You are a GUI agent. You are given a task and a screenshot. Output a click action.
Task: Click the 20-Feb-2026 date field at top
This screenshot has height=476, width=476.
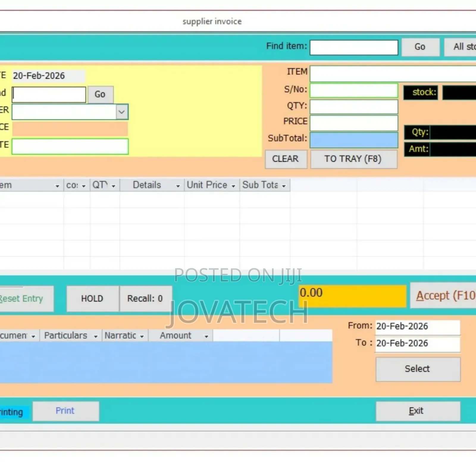48,76
